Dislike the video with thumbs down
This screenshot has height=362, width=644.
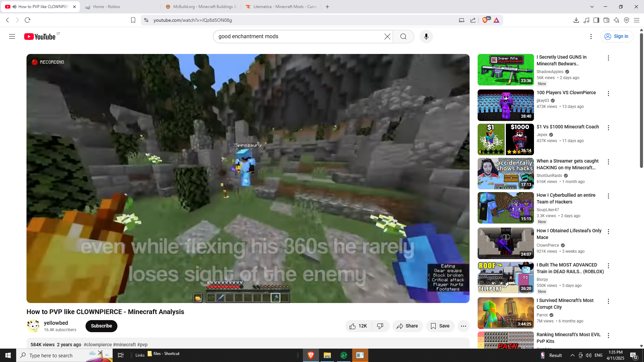[x=380, y=326]
